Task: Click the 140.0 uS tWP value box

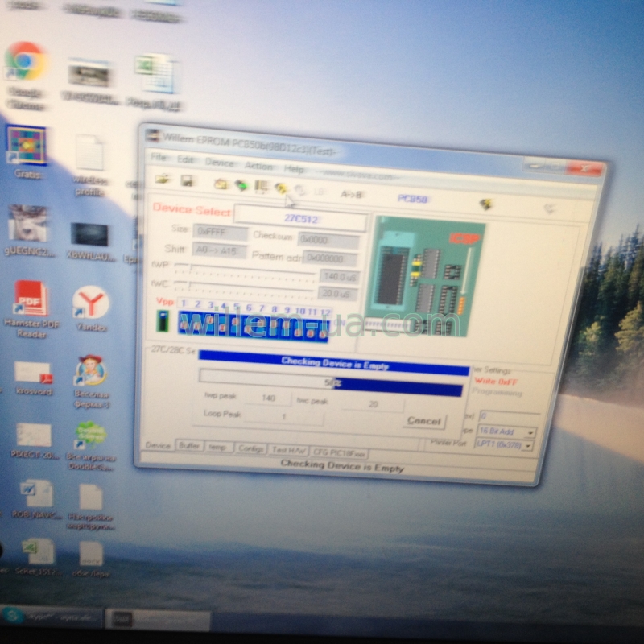Action: point(339,276)
